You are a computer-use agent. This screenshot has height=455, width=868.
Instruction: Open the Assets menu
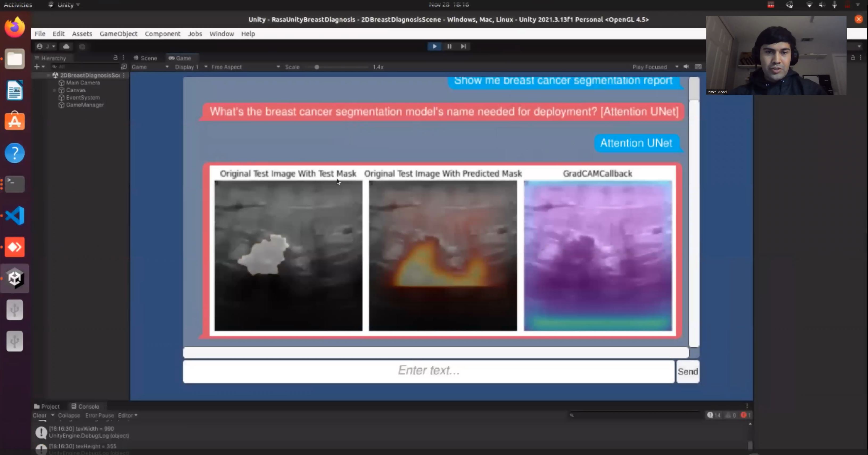(x=81, y=33)
